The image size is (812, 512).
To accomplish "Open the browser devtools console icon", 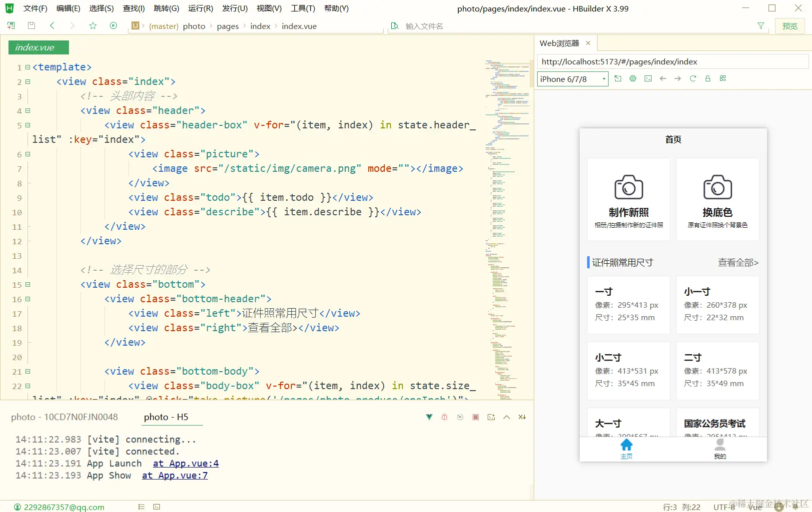I will (x=648, y=78).
